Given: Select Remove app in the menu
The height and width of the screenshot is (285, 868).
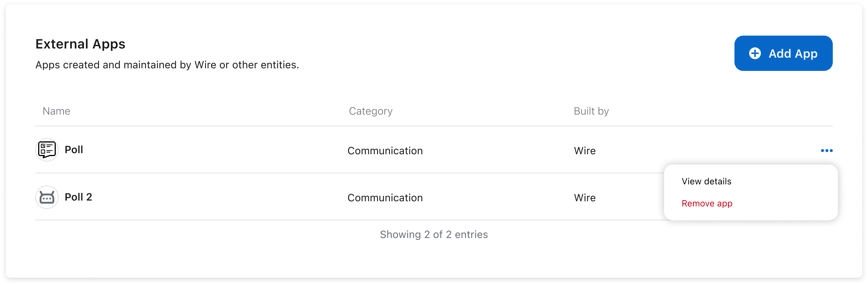Looking at the screenshot, I should pos(707,203).
